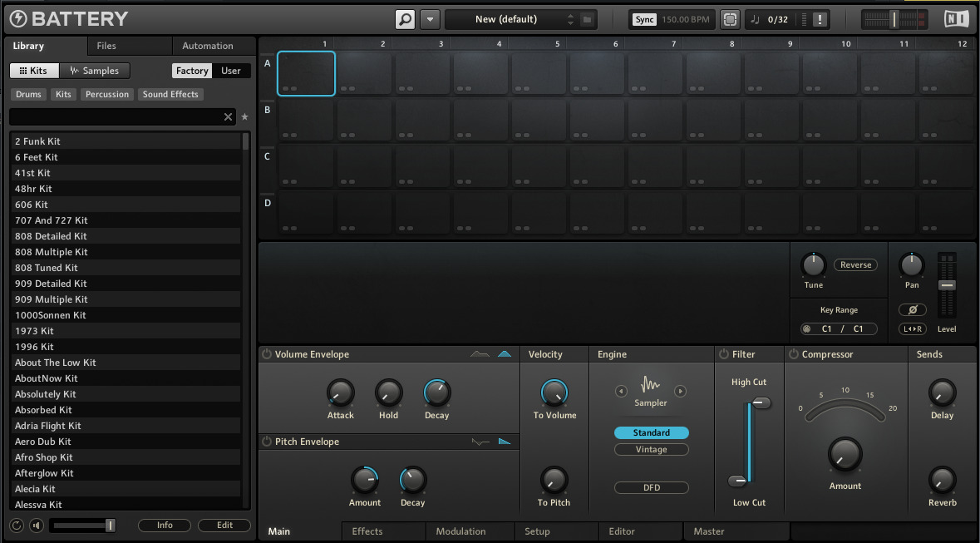Image resolution: width=980 pixels, height=543 pixels.
Task: Click the Sampler waveform icon in Engine
Action: (x=651, y=384)
